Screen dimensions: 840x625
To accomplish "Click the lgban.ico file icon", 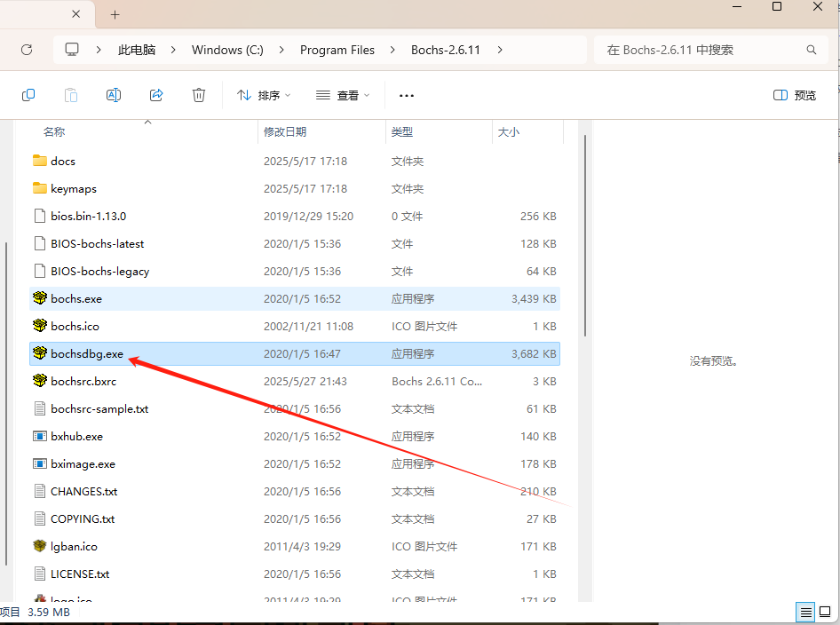I will coord(40,546).
